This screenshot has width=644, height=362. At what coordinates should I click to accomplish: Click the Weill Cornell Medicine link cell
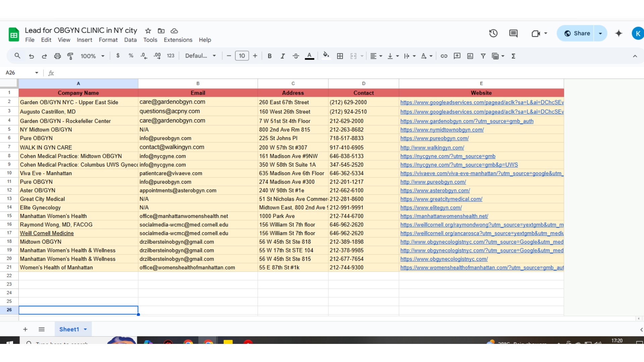click(47, 233)
